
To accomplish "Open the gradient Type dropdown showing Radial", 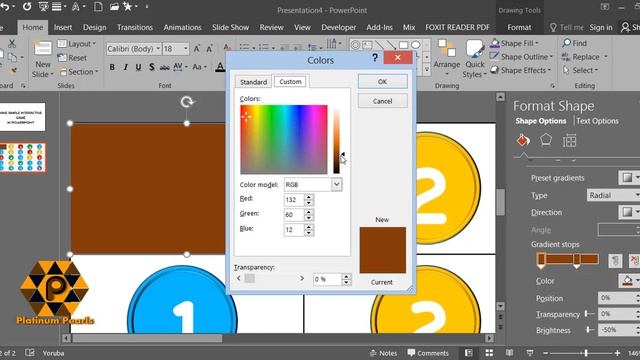I will 613,195.
